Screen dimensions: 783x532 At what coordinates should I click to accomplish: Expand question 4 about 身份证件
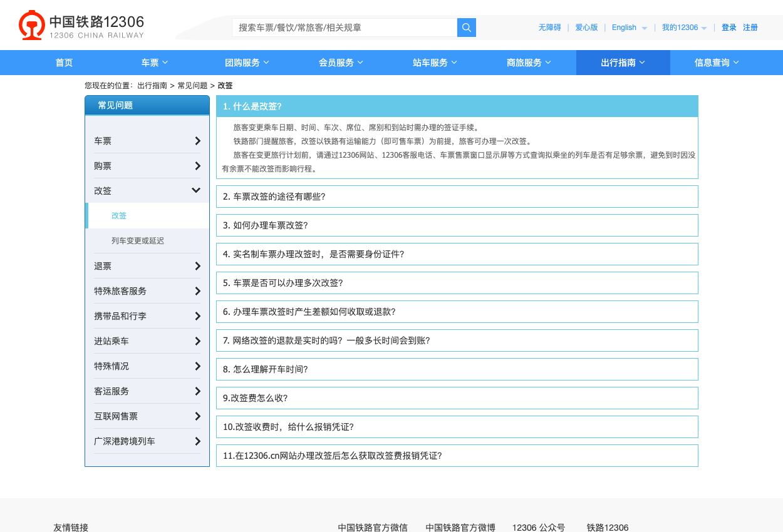click(x=457, y=254)
